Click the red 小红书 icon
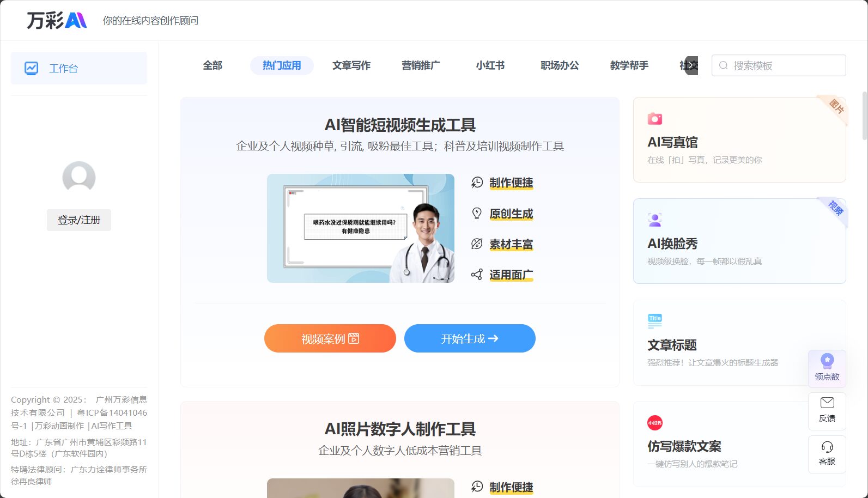 pos(655,423)
